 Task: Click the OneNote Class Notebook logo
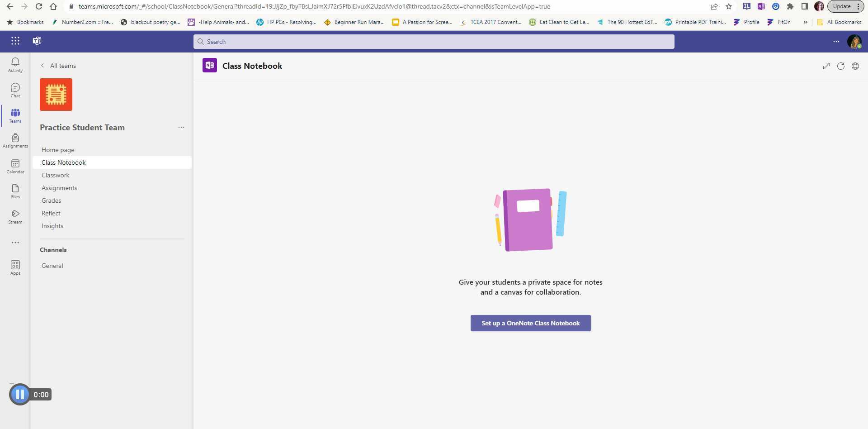pyautogui.click(x=210, y=65)
